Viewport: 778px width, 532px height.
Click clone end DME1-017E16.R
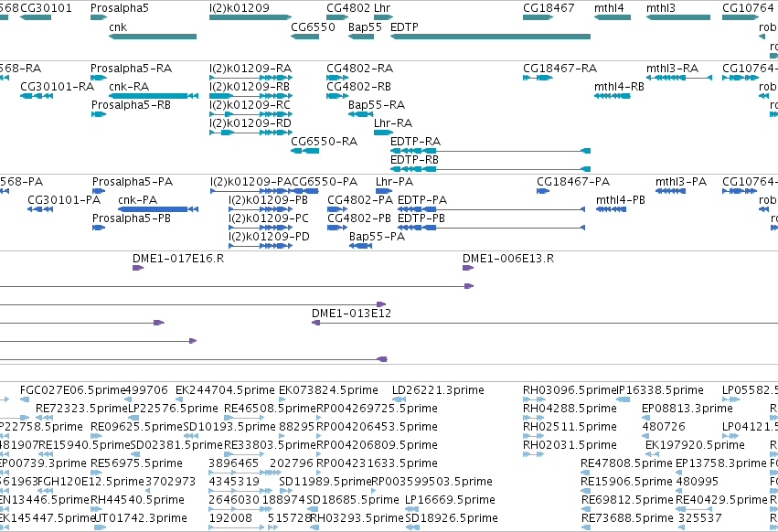pyautogui.click(x=178, y=259)
